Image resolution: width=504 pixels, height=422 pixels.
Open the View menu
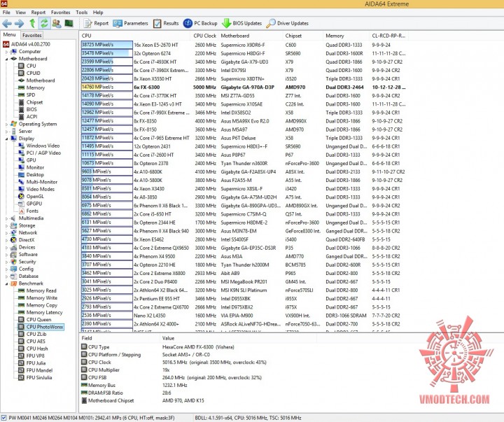click(20, 12)
